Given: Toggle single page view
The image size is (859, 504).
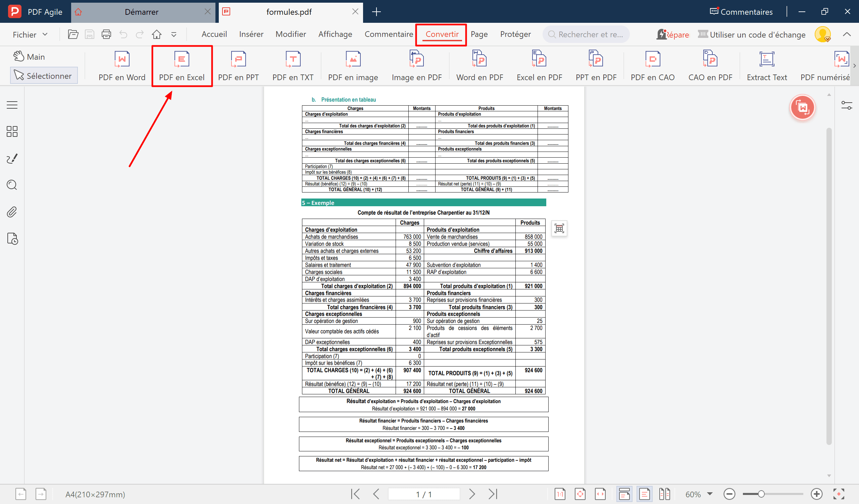Looking at the screenshot, I should 644,494.
